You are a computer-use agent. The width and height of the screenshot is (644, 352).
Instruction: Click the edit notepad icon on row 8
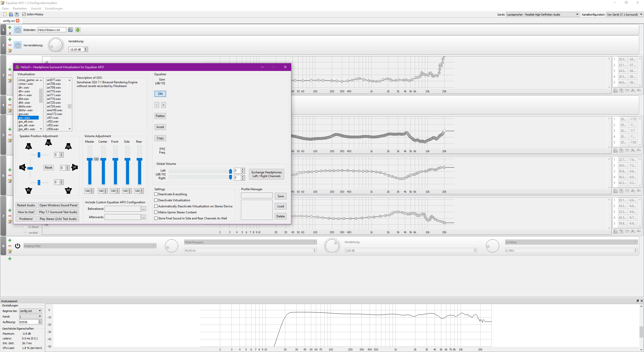10,251
